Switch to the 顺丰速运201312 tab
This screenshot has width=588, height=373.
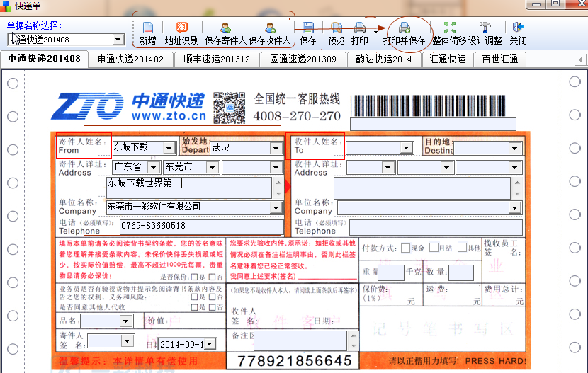(217, 59)
